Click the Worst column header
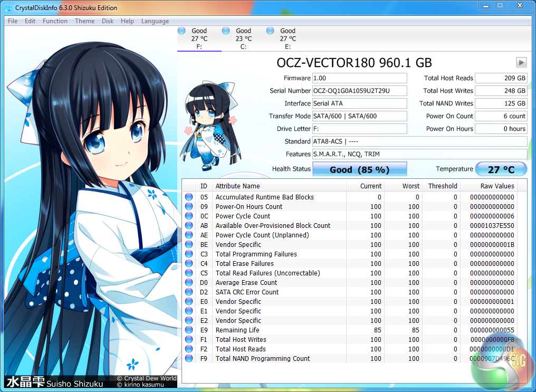This screenshot has height=392, width=536. 403,186
